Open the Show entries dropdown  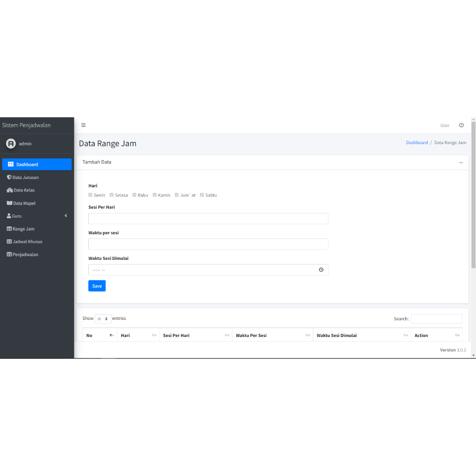103,319
